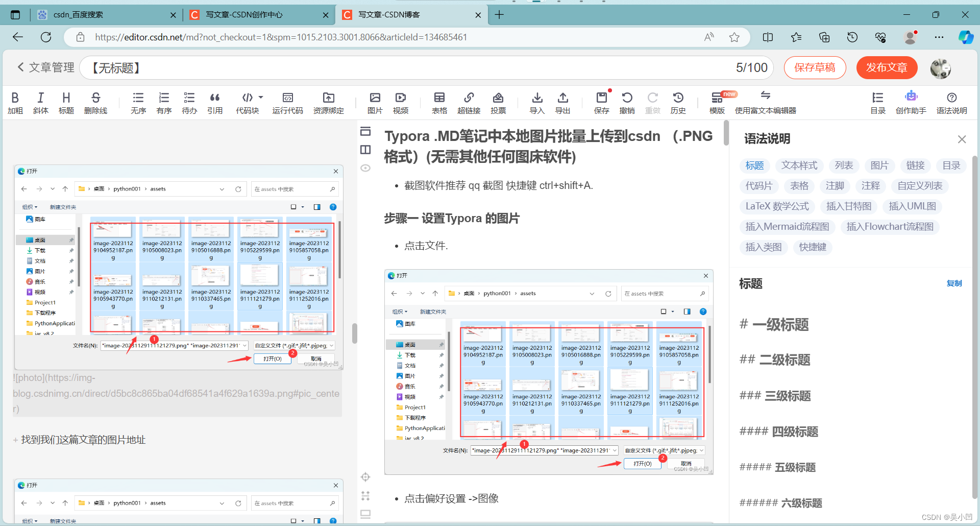The width and height of the screenshot is (980, 526).
Task: Select 快捷键 syntax tag
Action: (813, 247)
